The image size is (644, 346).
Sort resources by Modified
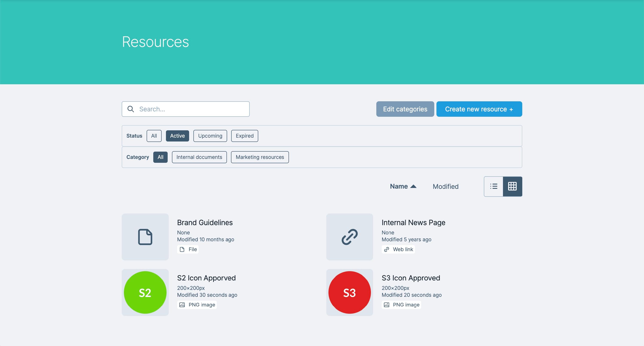click(445, 186)
